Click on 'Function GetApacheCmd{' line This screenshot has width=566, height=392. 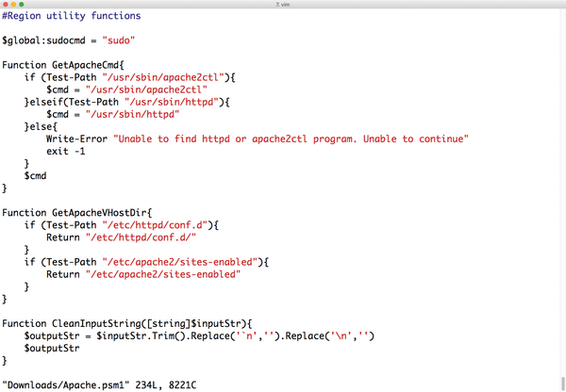click(x=63, y=65)
